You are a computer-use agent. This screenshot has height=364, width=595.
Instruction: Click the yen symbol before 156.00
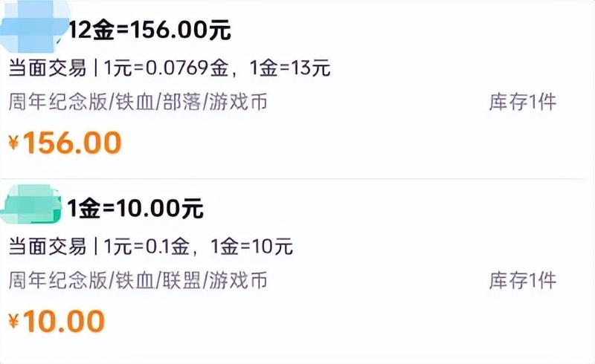14,143
